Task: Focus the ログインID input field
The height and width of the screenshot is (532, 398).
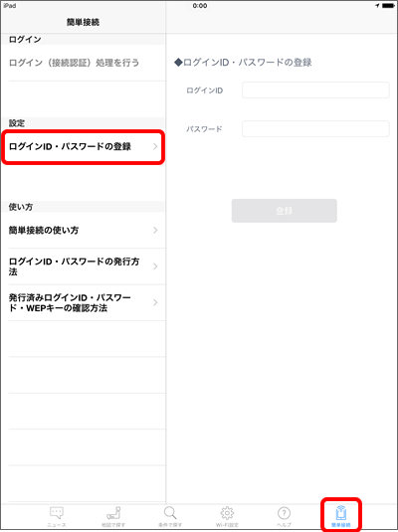Action: pyautogui.click(x=315, y=90)
